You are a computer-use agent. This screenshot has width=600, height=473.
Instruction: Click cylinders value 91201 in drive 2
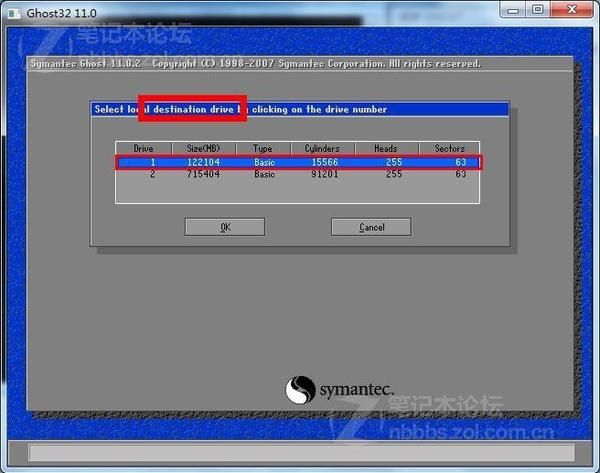coord(324,174)
